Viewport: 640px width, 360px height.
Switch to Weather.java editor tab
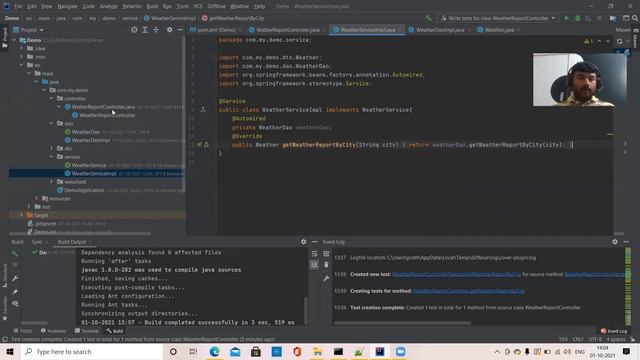coord(498,30)
